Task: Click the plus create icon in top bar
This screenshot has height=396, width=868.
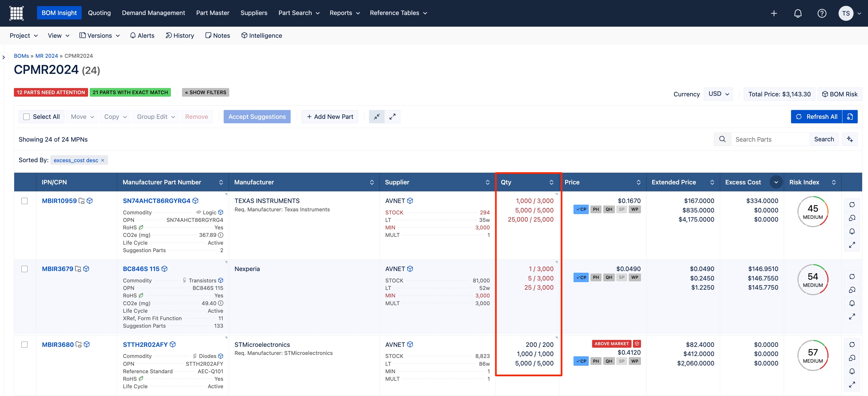Action: click(774, 13)
